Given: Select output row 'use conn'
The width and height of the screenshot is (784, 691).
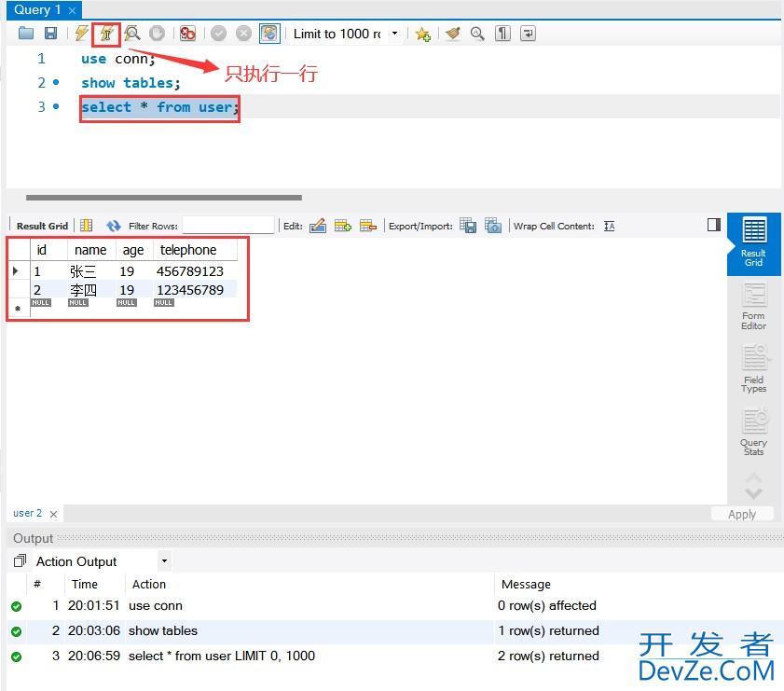Looking at the screenshot, I should (395, 605).
